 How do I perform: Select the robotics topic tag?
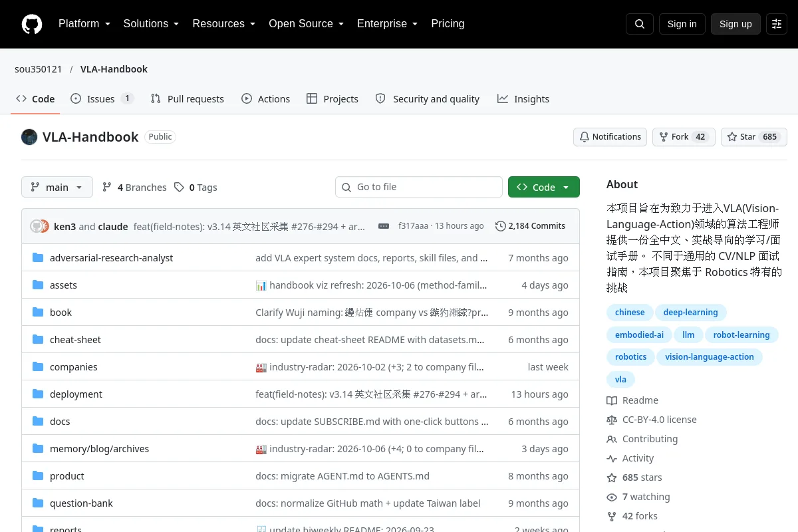click(630, 357)
